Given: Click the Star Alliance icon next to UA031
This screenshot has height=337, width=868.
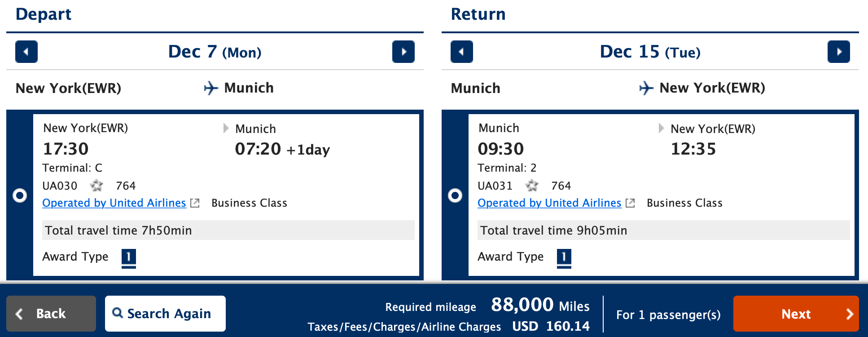Looking at the screenshot, I should coord(532,186).
